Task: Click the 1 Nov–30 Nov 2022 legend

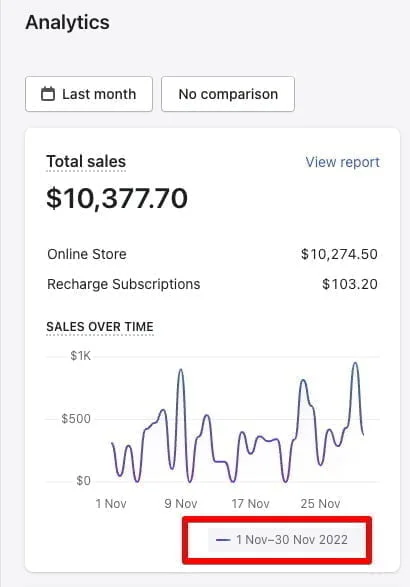Action: pyautogui.click(x=282, y=539)
